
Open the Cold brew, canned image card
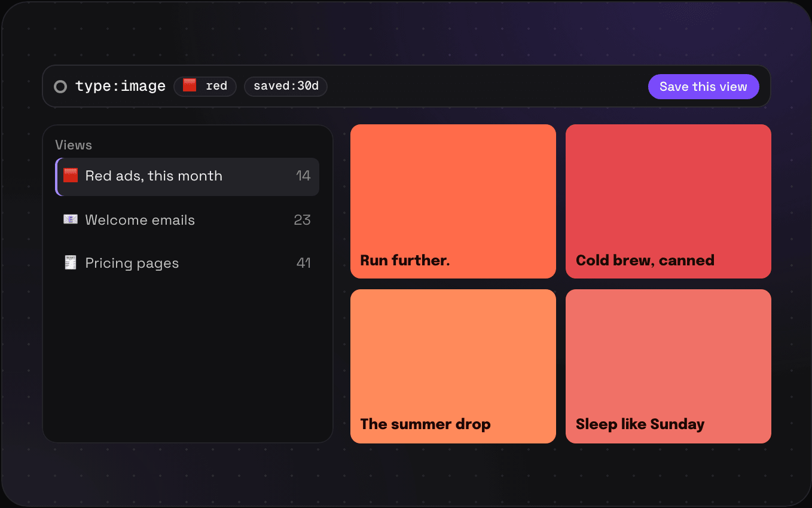click(668, 201)
